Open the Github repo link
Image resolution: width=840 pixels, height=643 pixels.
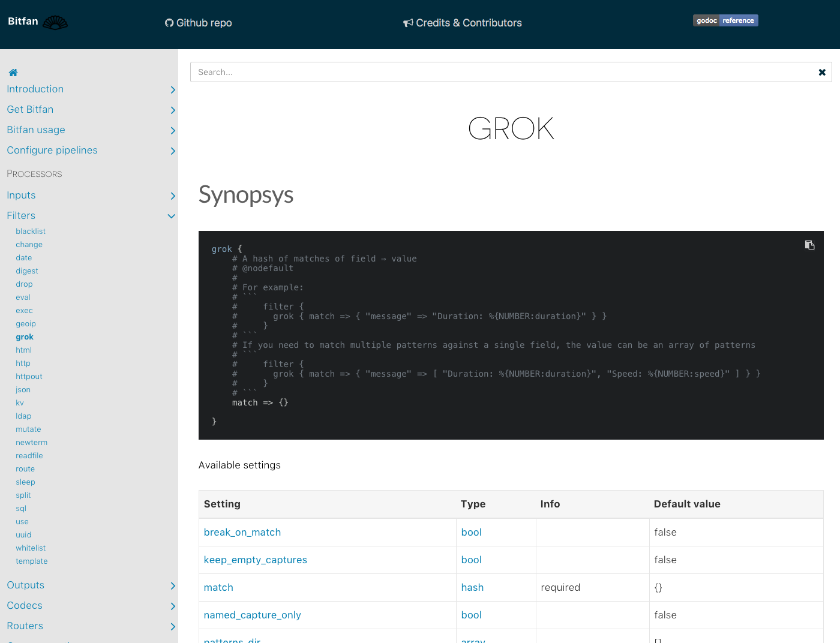[199, 23]
